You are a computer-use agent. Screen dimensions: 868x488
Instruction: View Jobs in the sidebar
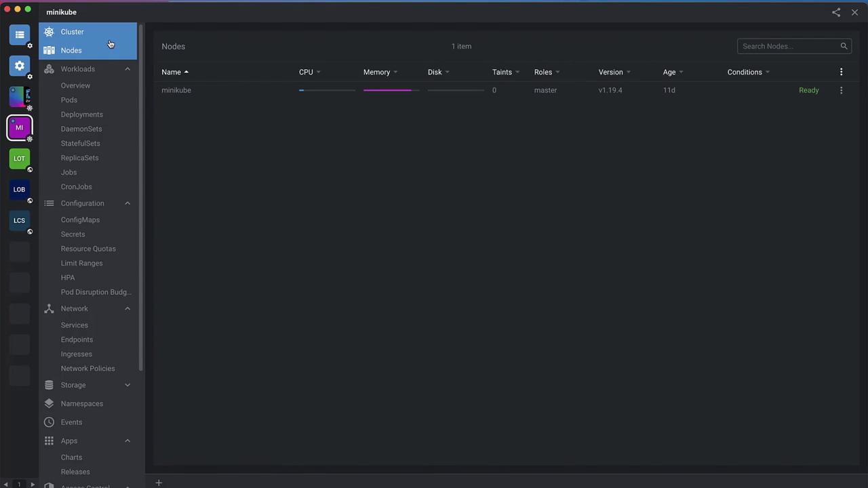(69, 172)
